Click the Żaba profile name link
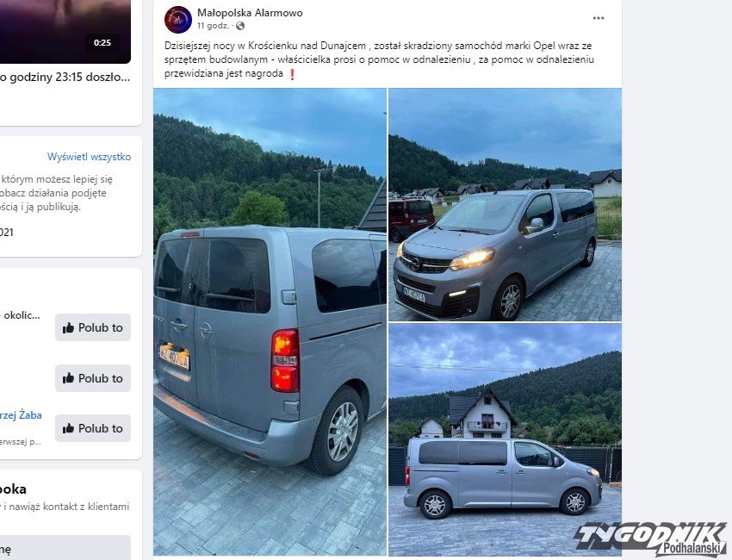 pyautogui.click(x=21, y=414)
